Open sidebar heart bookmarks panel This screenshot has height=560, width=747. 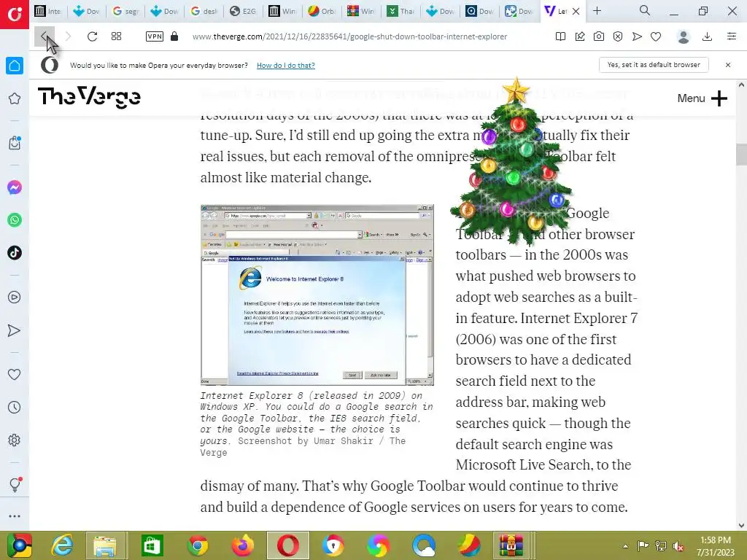(x=15, y=375)
